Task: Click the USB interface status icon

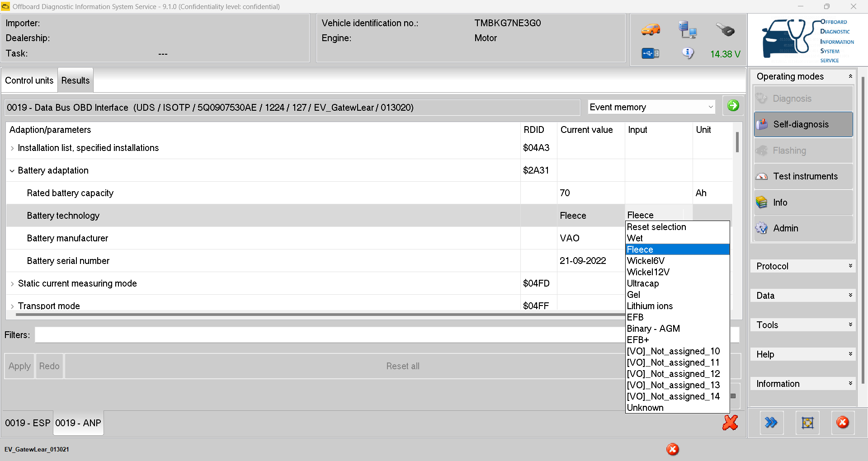Action: pyautogui.click(x=651, y=54)
